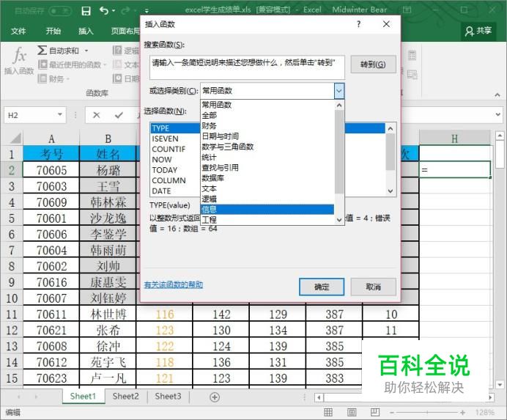The width and height of the screenshot is (507, 420).
Task: Click the Redo arrow icon
Action: (125, 11)
